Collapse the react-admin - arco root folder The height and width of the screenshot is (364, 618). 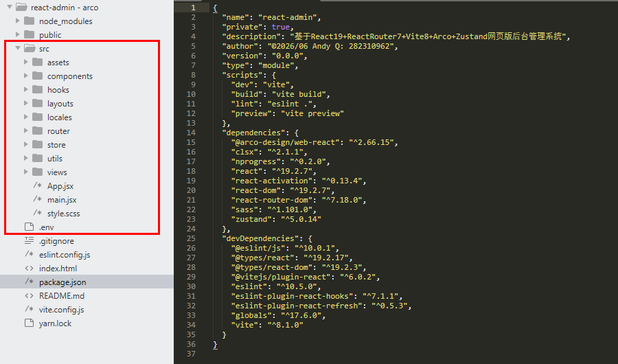[10, 7]
